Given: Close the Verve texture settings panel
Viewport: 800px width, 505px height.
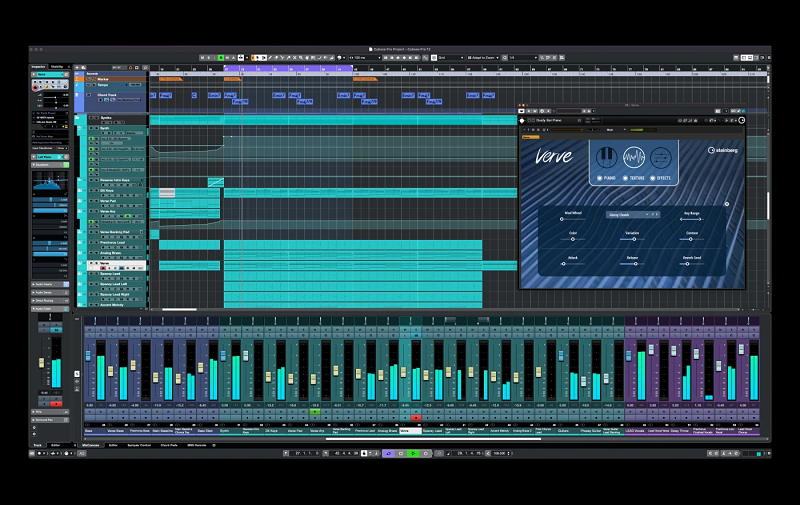Looking at the screenshot, I should pyautogui.click(x=727, y=203).
